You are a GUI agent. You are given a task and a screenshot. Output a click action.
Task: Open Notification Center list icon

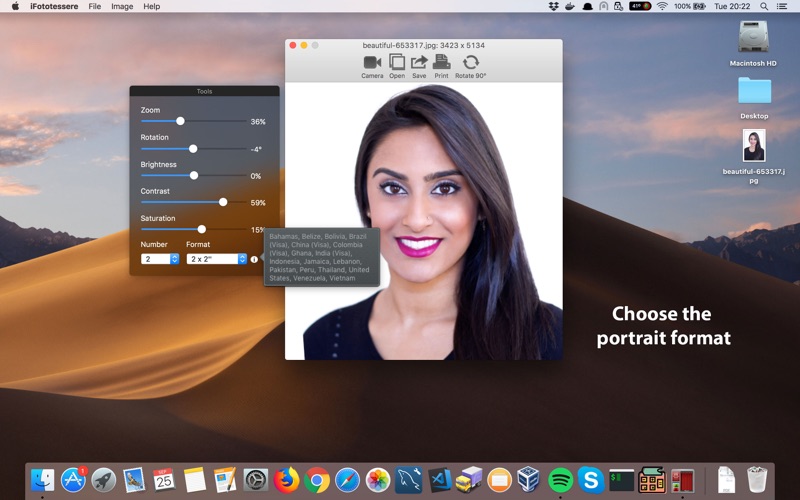tap(782, 6)
